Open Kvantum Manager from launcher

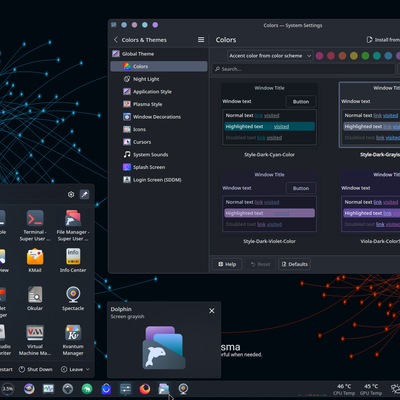[x=73, y=340]
